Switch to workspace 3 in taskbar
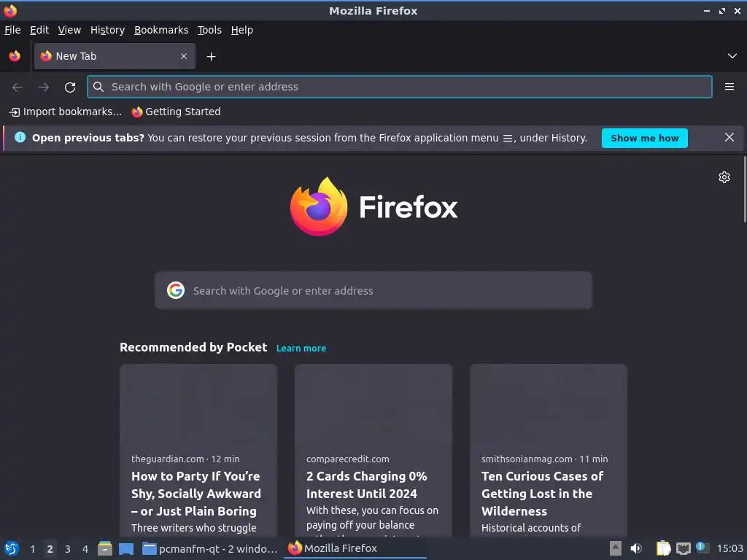Image resolution: width=747 pixels, height=560 pixels. [68, 549]
